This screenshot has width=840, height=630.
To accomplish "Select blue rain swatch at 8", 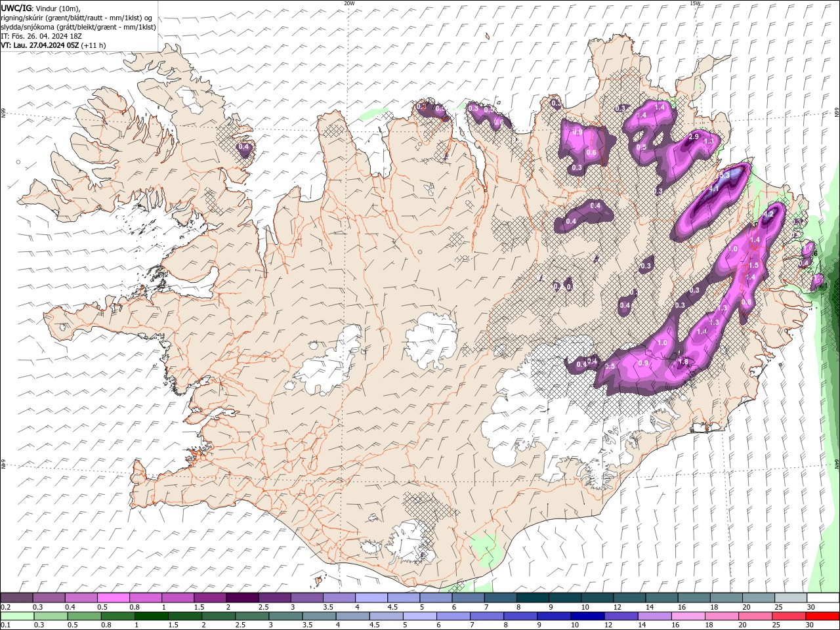I will tap(520, 616).
